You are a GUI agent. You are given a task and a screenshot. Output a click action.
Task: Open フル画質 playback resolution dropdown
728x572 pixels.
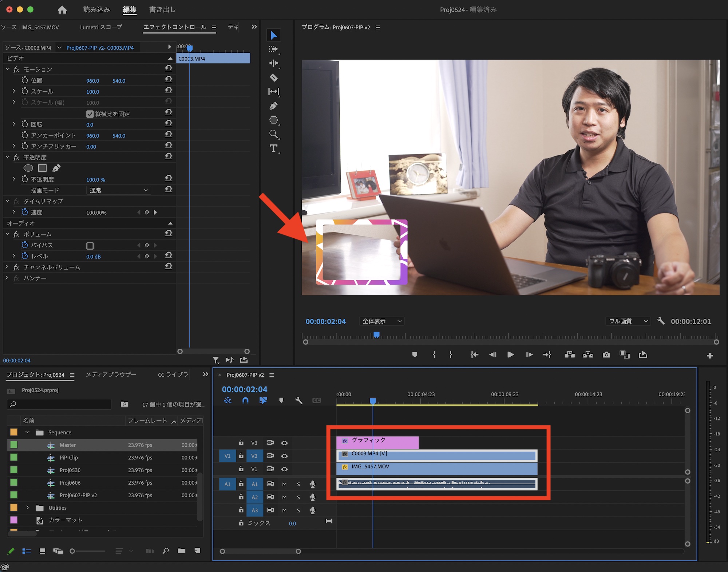pyautogui.click(x=628, y=321)
